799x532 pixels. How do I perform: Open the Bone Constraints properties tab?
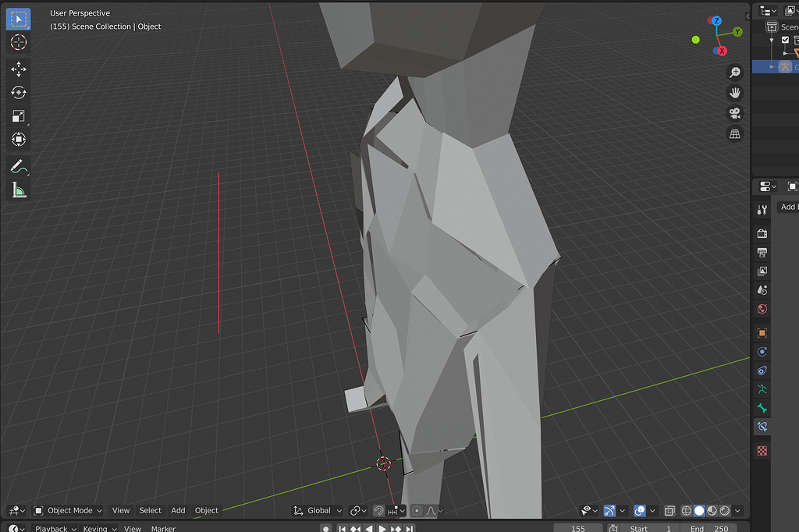(762, 427)
